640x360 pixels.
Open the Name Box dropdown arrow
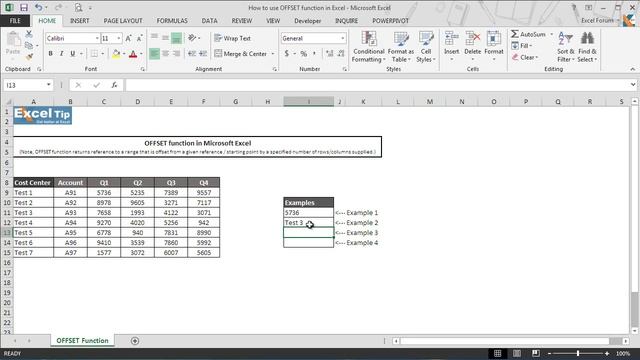point(49,85)
